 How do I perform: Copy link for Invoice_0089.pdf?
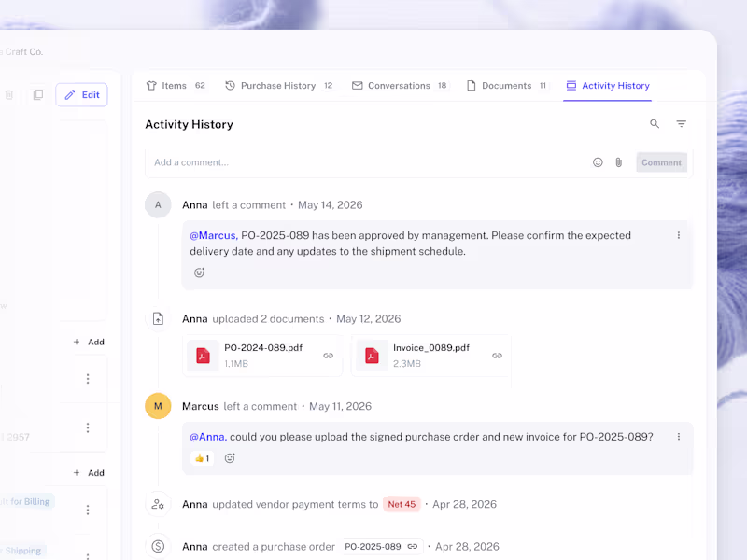pyautogui.click(x=497, y=356)
